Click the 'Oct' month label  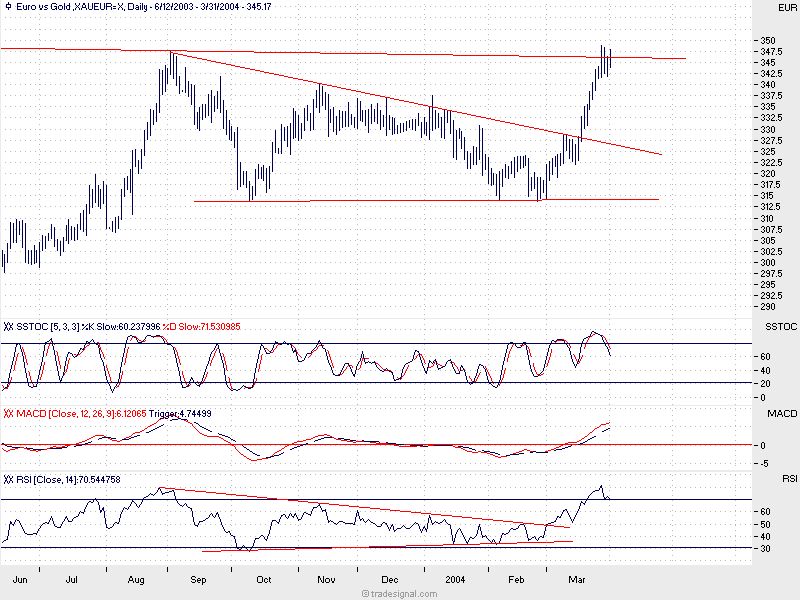(264, 580)
